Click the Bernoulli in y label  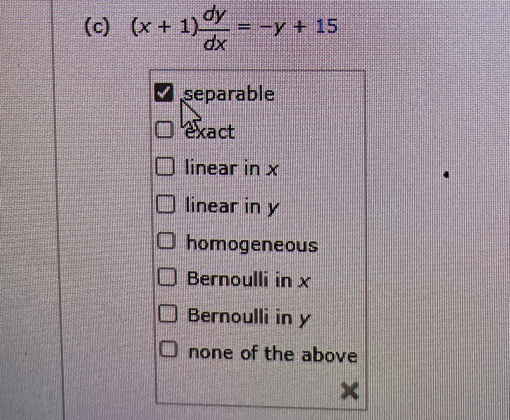tap(249, 316)
